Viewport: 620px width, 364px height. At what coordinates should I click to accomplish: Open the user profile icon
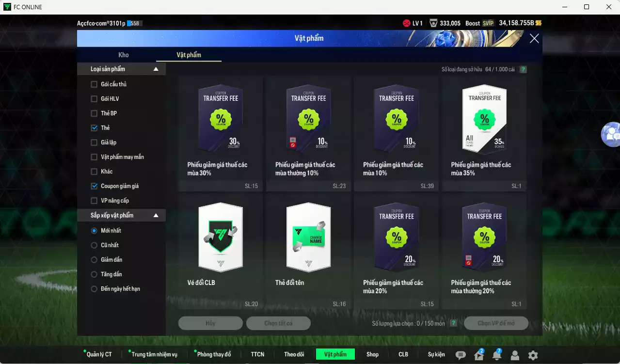(515, 355)
